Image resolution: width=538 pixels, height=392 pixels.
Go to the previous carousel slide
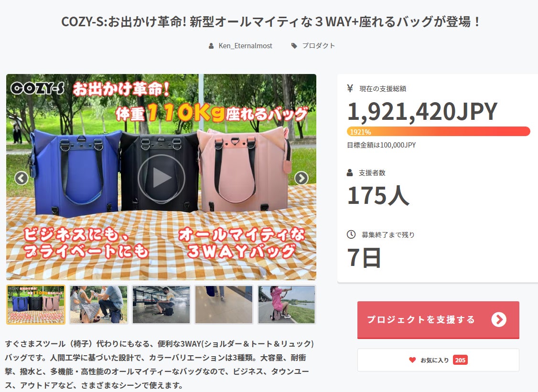[22, 178]
